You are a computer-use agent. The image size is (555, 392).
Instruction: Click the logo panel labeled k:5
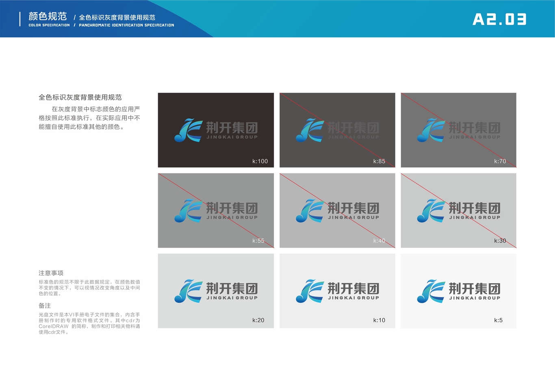coord(458,291)
